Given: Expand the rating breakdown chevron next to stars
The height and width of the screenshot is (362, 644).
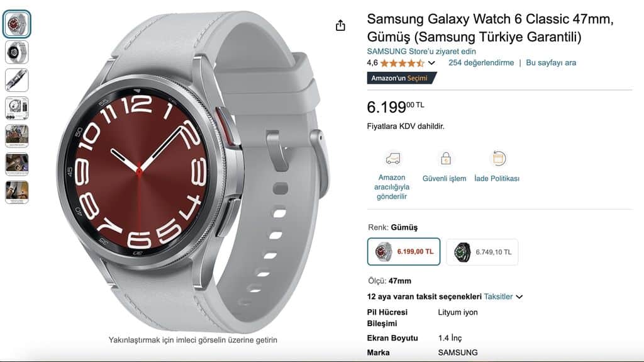Looking at the screenshot, I should point(431,63).
